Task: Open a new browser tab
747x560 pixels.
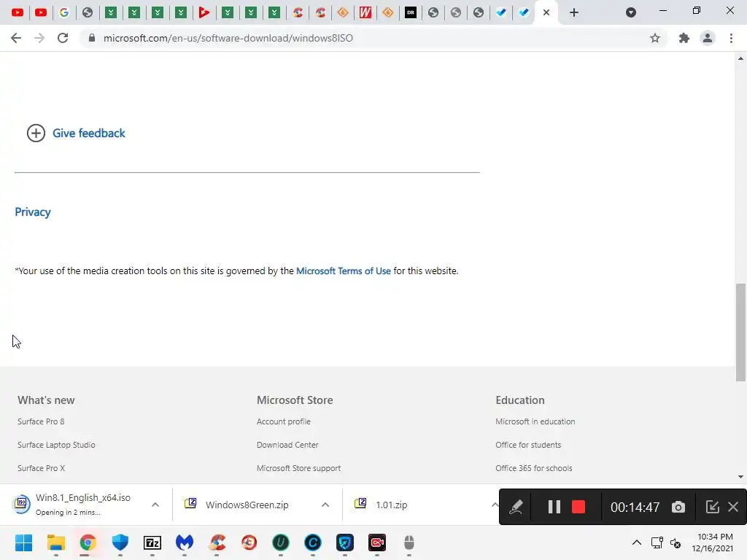Action: [574, 12]
